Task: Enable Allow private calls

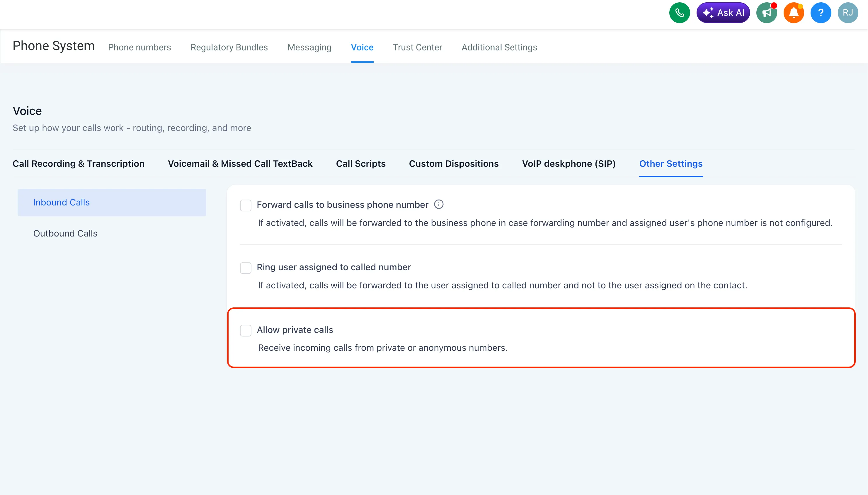Action: click(245, 330)
